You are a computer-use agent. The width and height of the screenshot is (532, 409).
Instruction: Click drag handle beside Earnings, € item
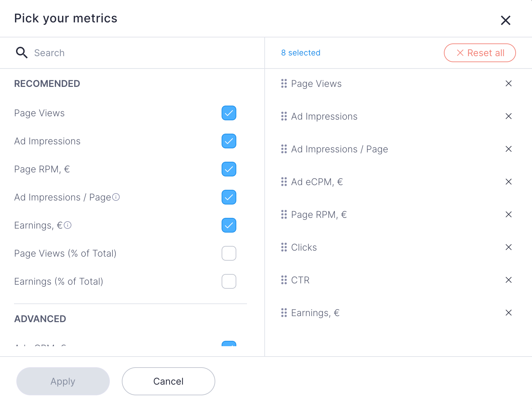[x=284, y=313]
